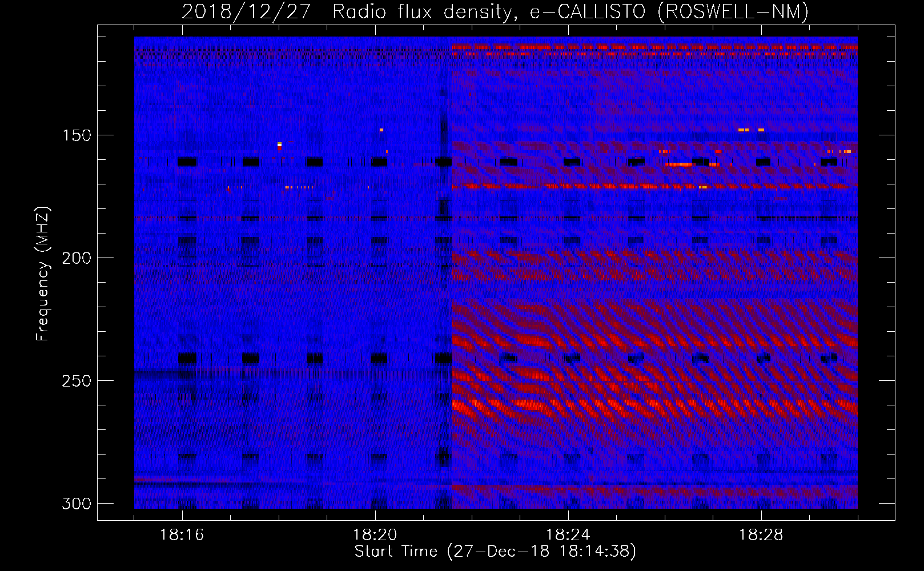This screenshot has height=571, width=924.
Task: Click the 'Frequency (MHZ)' axis label
Action: click(x=42, y=274)
